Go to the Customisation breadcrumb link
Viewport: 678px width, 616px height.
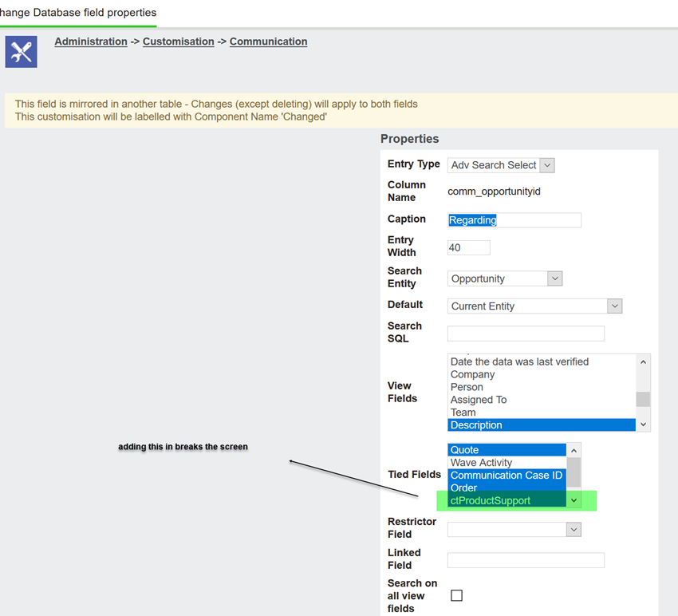pyautogui.click(x=179, y=41)
